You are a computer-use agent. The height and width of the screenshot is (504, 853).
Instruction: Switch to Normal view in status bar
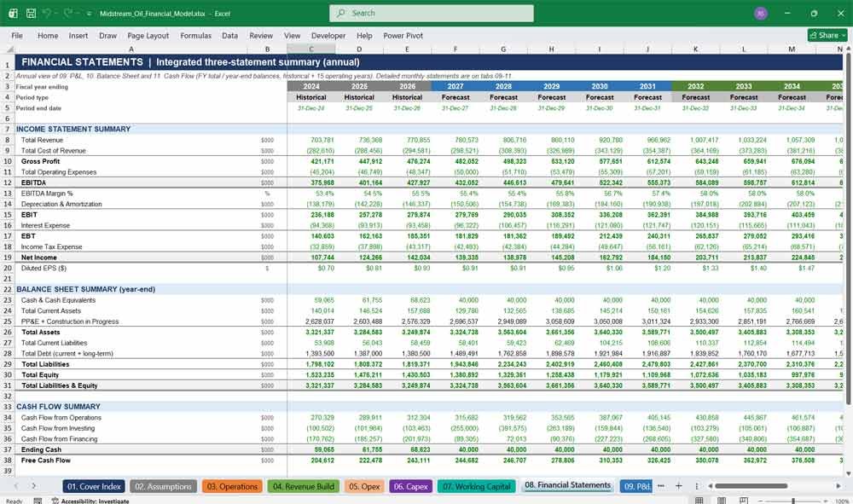pyautogui.click(x=699, y=501)
